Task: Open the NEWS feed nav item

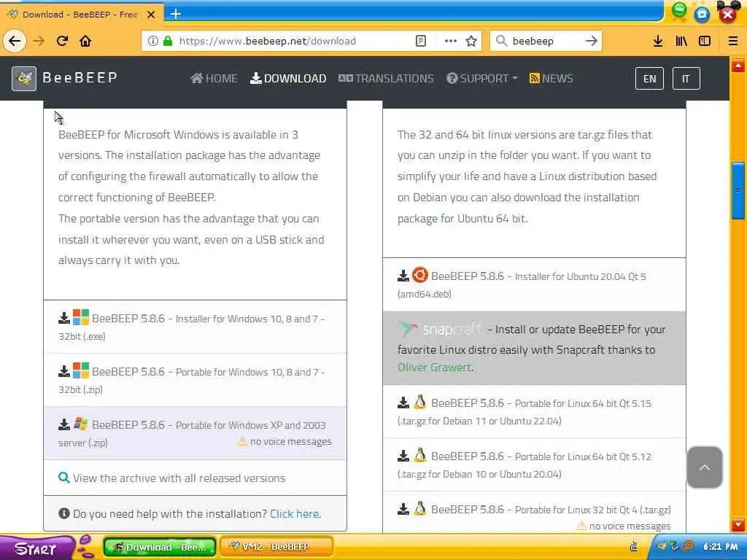Action: [x=551, y=78]
